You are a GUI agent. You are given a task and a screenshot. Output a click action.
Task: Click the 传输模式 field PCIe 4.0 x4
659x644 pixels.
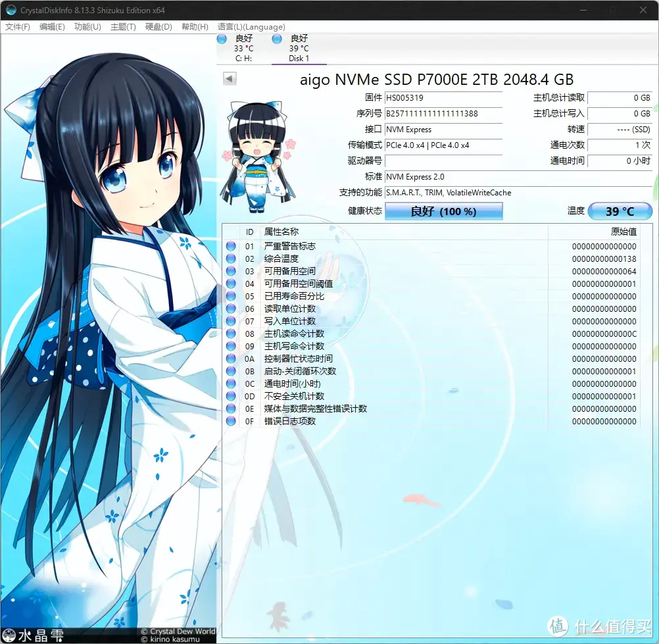point(443,145)
